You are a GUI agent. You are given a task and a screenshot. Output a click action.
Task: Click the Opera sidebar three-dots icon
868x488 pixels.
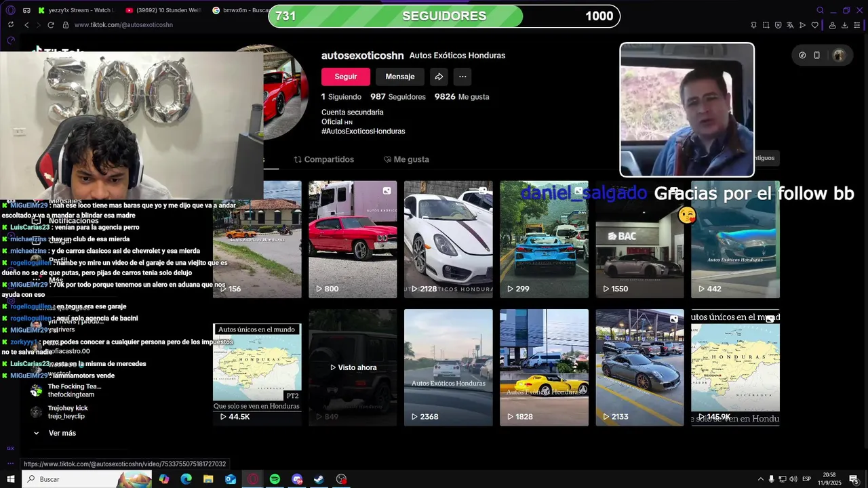coord(10,464)
